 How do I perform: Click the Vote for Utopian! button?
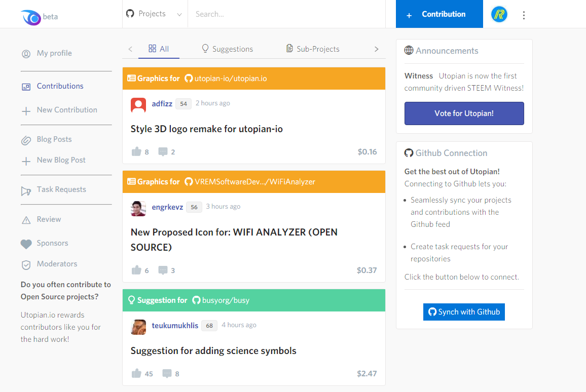click(x=464, y=113)
